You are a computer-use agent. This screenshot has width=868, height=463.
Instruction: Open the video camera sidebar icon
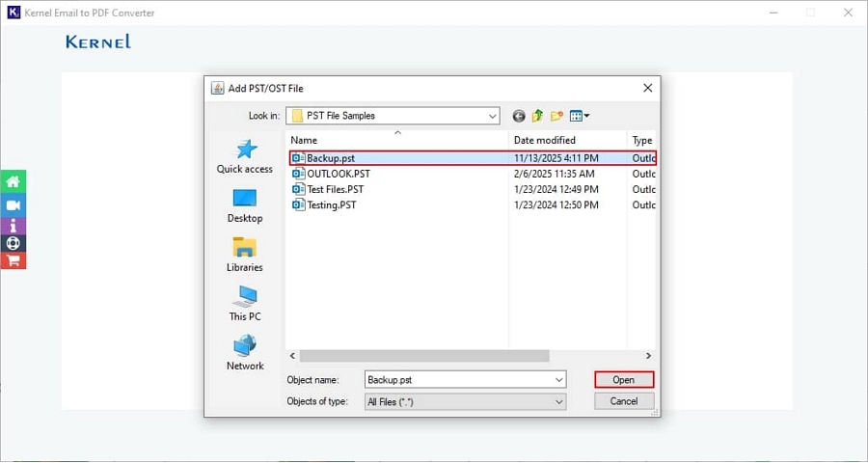click(13, 205)
